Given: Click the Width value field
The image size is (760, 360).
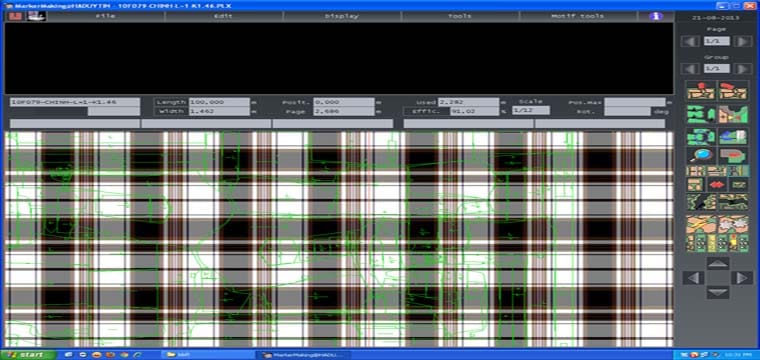Looking at the screenshot, I should (220, 111).
